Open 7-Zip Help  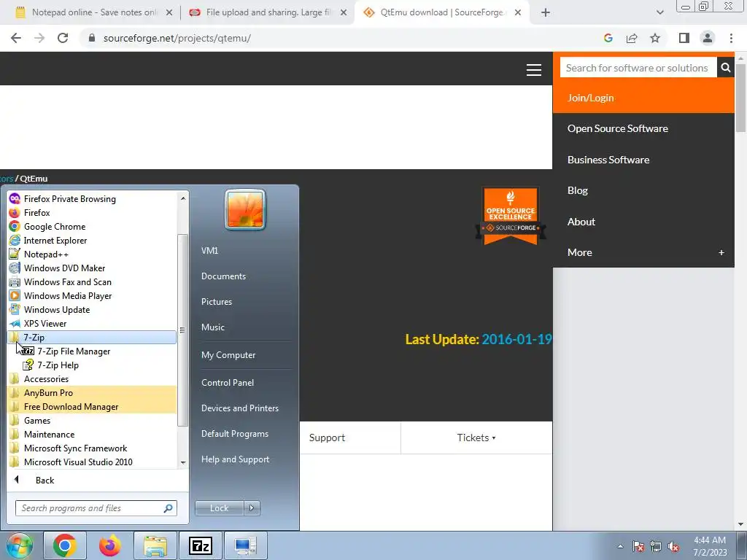coord(58,365)
